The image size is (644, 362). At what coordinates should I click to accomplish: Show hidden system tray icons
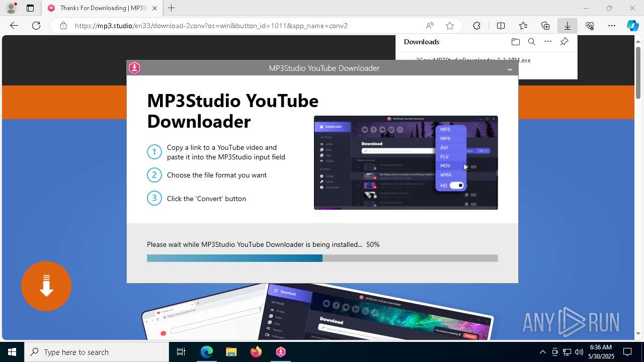pyautogui.click(x=542, y=352)
